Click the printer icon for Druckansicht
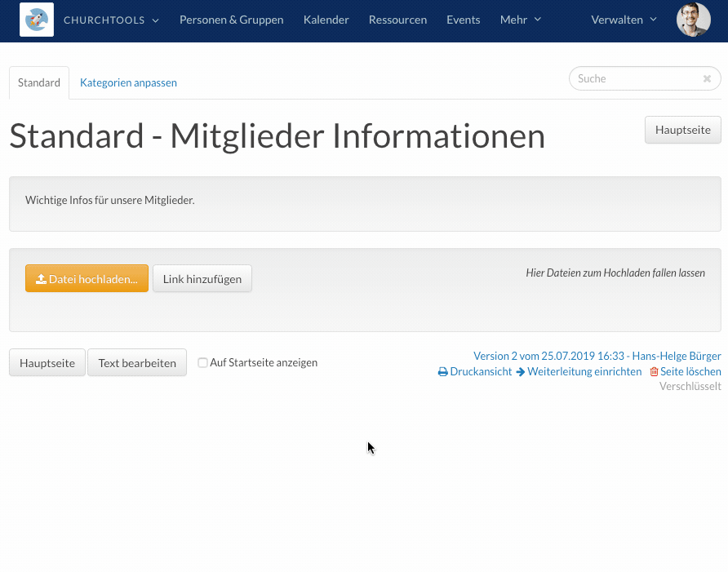This screenshot has width=728, height=572. [x=443, y=372]
